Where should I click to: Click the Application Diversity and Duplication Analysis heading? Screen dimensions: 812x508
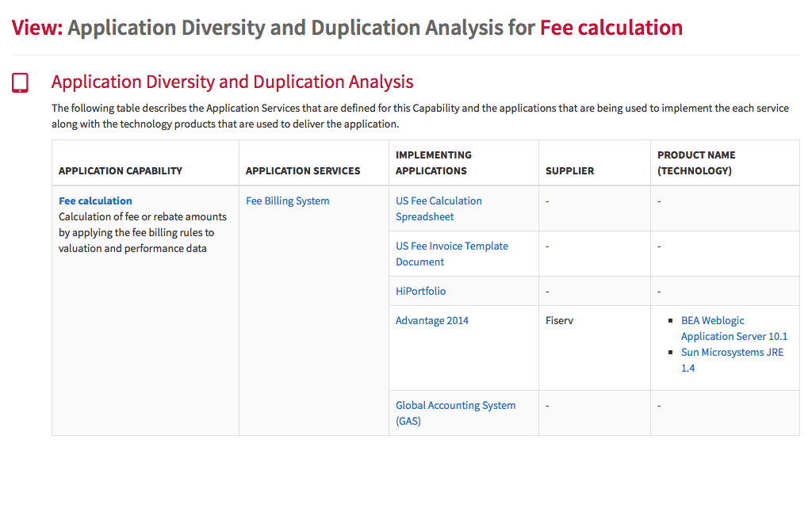coord(232,82)
